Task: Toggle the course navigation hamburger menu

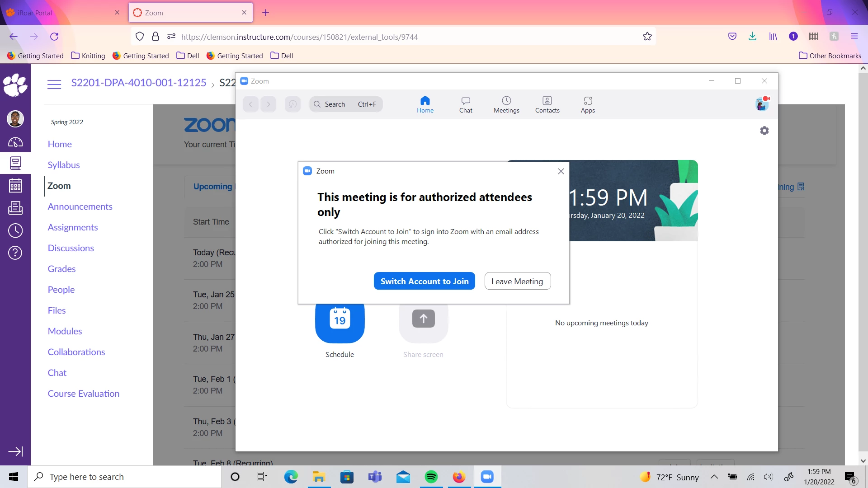Action: pos(54,84)
